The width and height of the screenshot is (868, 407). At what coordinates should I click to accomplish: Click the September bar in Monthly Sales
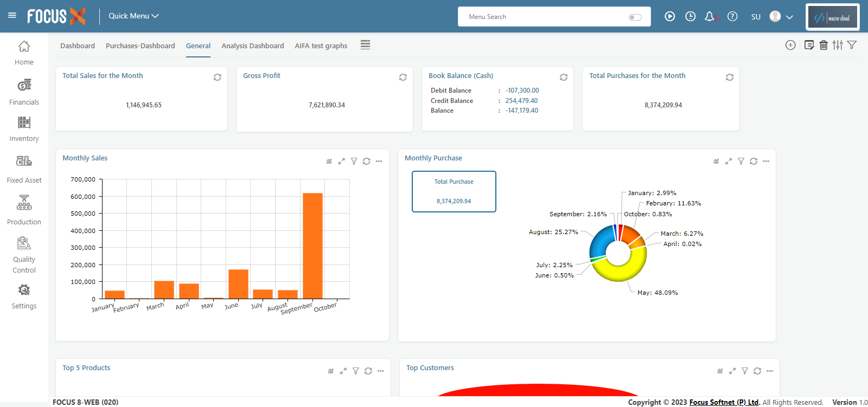(x=312, y=246)
